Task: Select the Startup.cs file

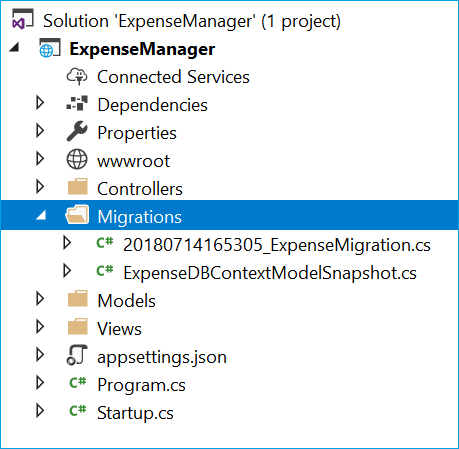Action: (135, 413)
